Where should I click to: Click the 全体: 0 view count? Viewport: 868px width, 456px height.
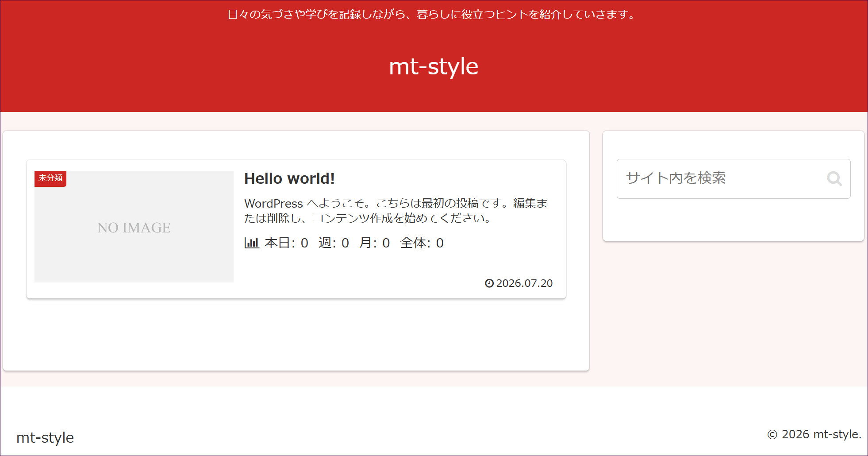422,243
